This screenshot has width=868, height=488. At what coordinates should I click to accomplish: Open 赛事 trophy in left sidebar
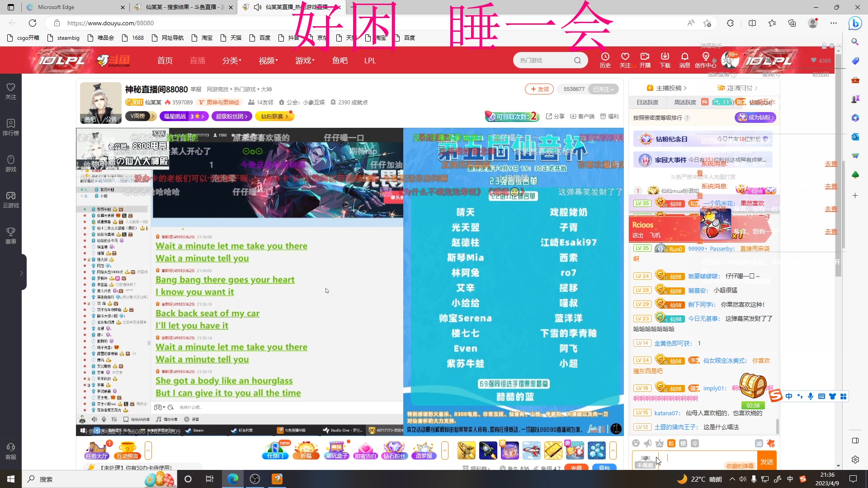point(11,235)
